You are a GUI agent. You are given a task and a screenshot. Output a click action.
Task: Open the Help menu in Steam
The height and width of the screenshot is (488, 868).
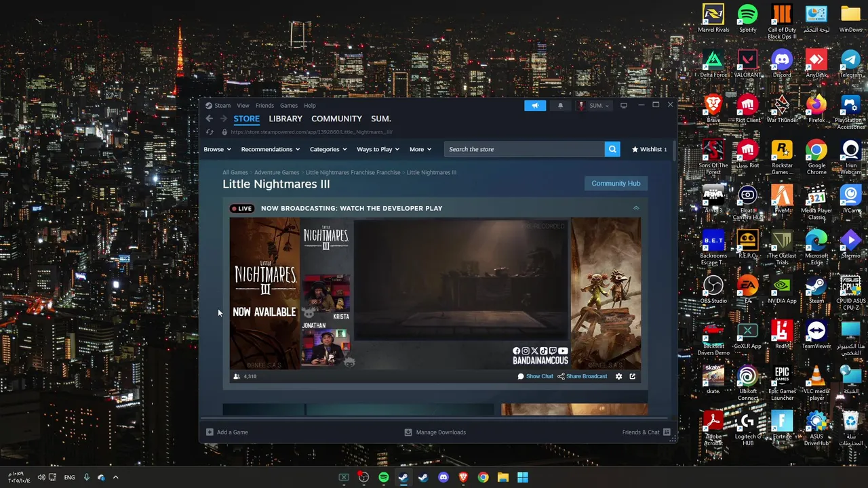(x=310, y=106)
